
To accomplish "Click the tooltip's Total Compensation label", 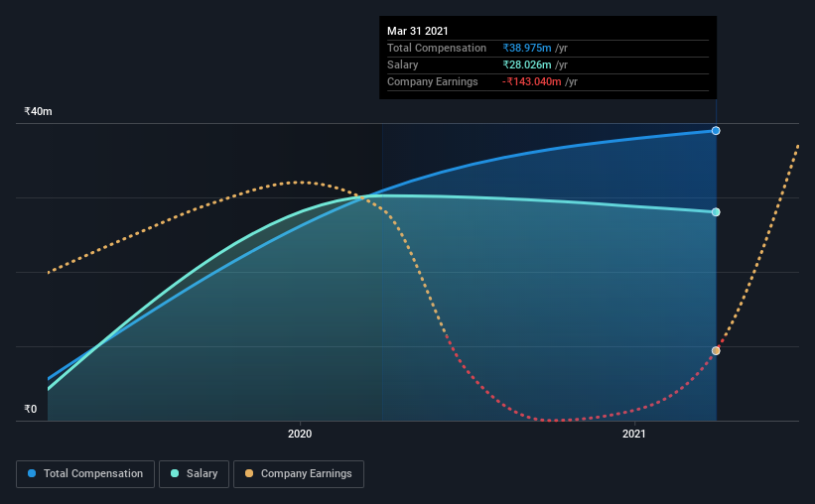I will coord(437,48).
